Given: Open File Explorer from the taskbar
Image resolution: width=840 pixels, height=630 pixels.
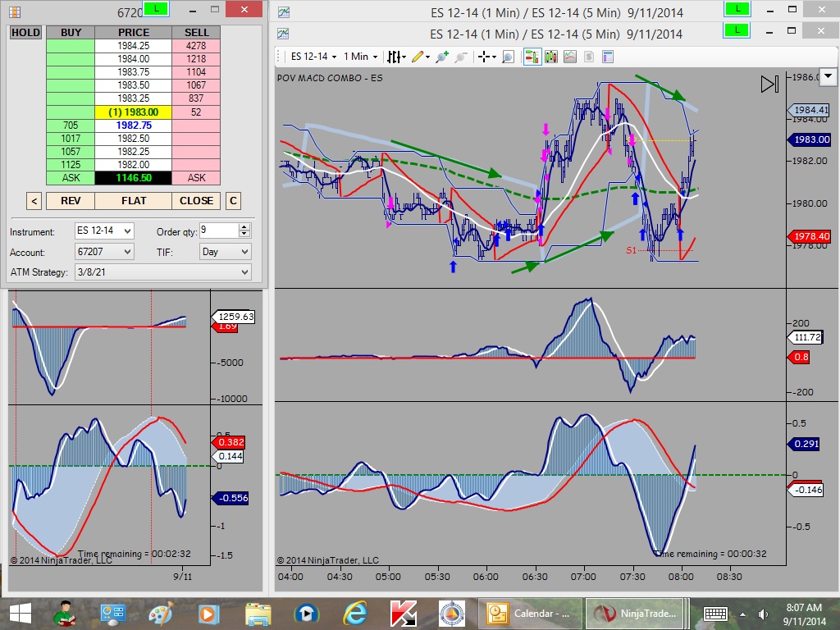Looking at the screenshot, I should [x=258, y=614].
